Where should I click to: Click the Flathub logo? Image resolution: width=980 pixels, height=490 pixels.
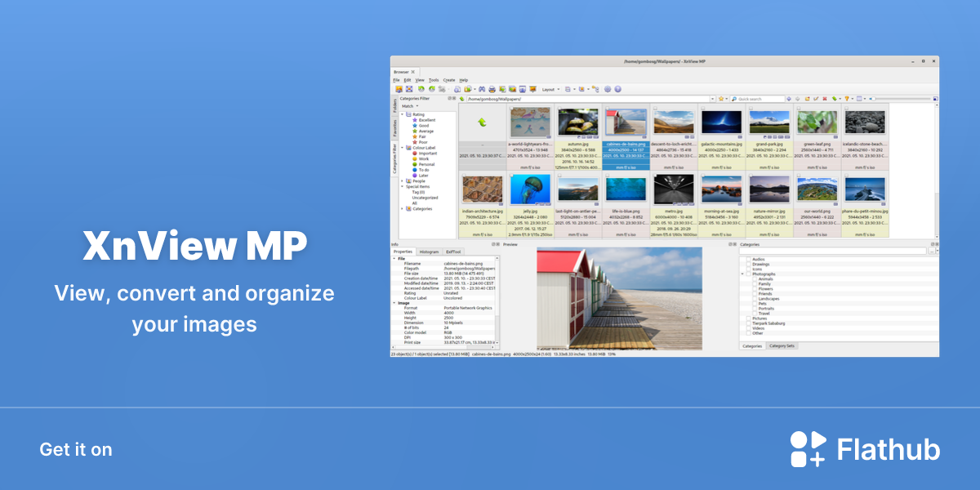click(x=865, y=449)
